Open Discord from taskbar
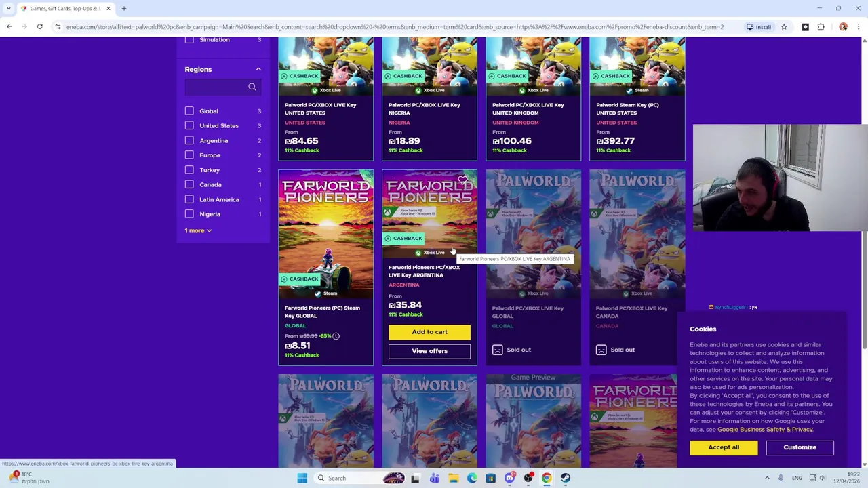The height and width of the screenshot is (488, 868). point(509,478)
